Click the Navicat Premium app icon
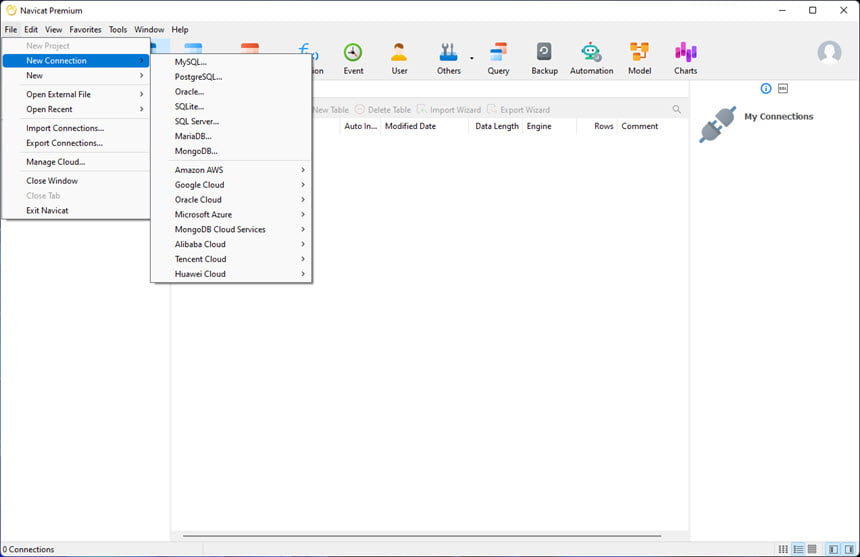 pos(11,10)
